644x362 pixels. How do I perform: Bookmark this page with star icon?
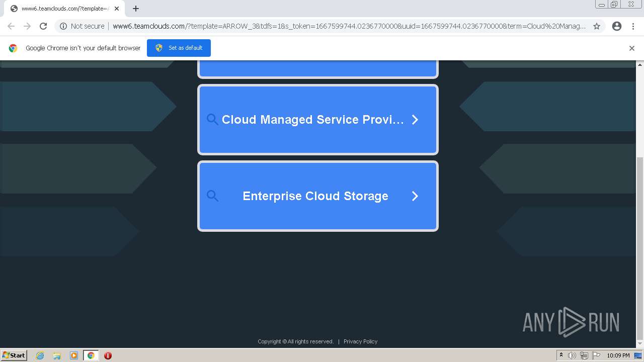coord(597,26)
